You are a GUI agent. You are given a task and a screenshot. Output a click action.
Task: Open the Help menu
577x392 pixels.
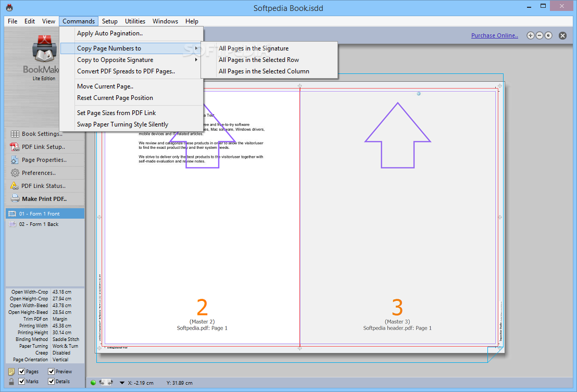(192, 21)
